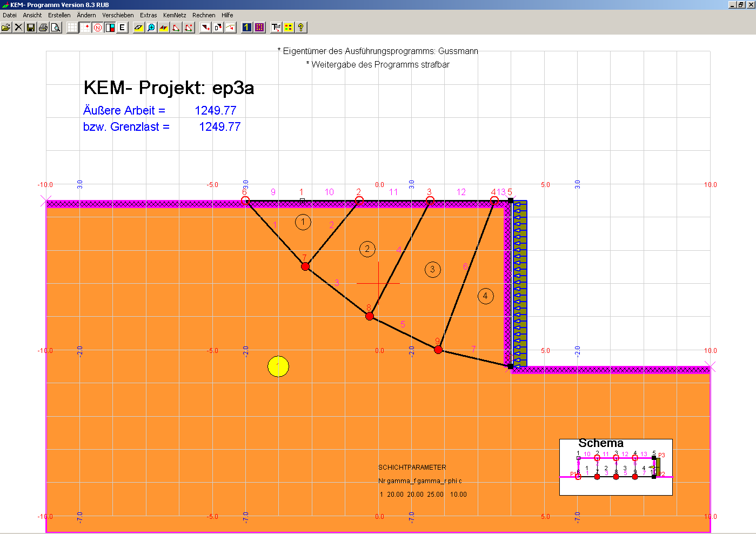Print using the printer icon

click(43, 27)
